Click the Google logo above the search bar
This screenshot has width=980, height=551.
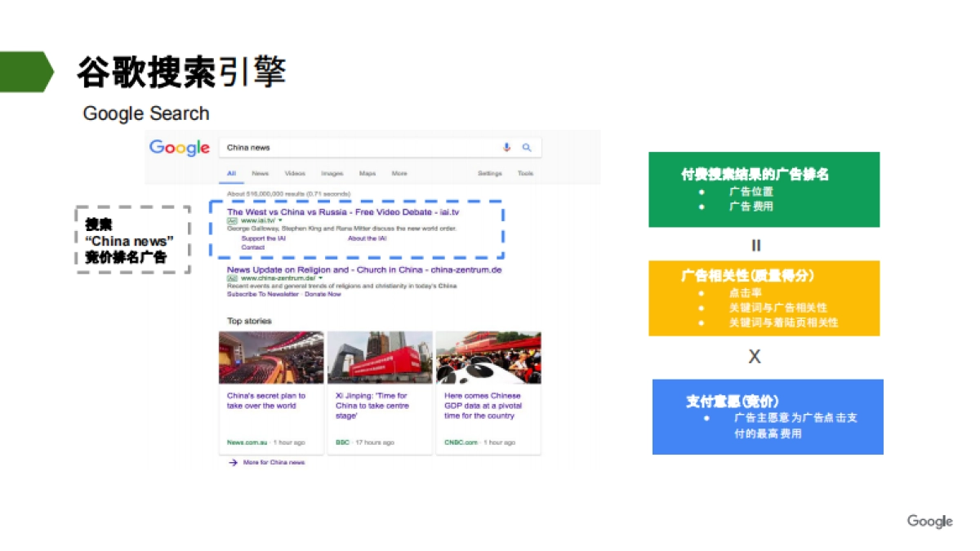coord(179,148)
